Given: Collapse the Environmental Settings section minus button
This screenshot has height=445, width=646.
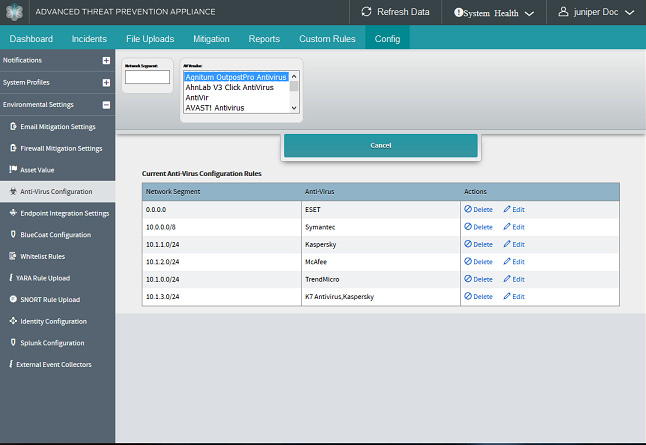Looking at the screenshot, I should [106, 105].
